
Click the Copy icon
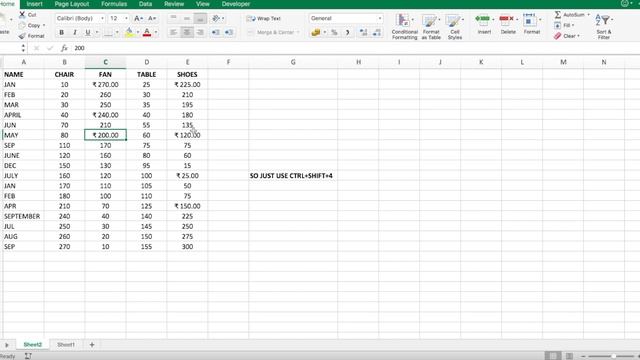pos(22,25)
